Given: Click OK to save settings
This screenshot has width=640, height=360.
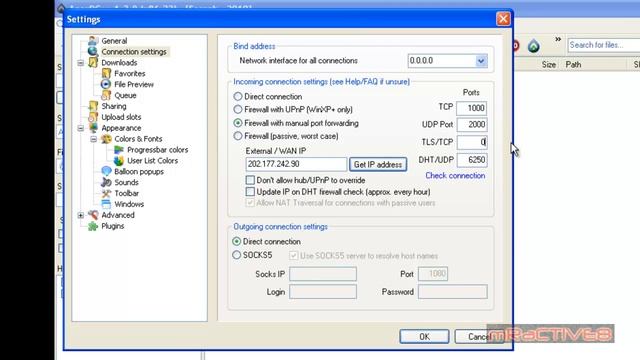Looking at the screenshot, I should (424, 336).
